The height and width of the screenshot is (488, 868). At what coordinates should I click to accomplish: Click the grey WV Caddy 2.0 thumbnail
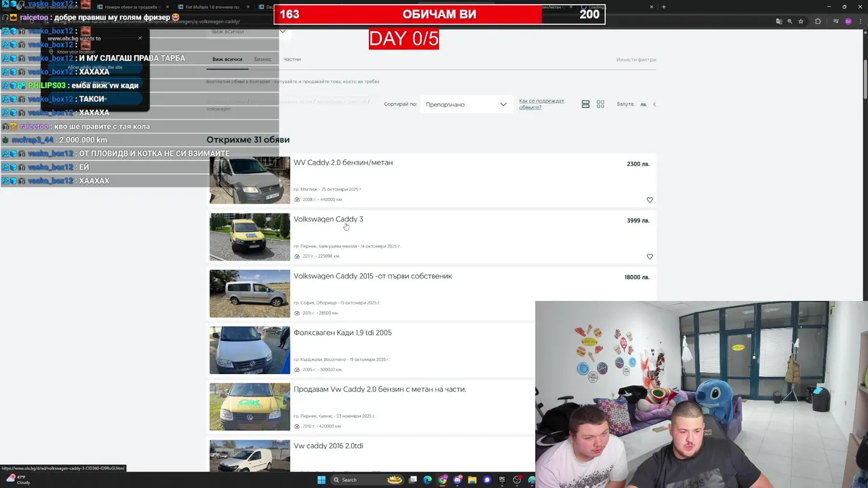250,180
